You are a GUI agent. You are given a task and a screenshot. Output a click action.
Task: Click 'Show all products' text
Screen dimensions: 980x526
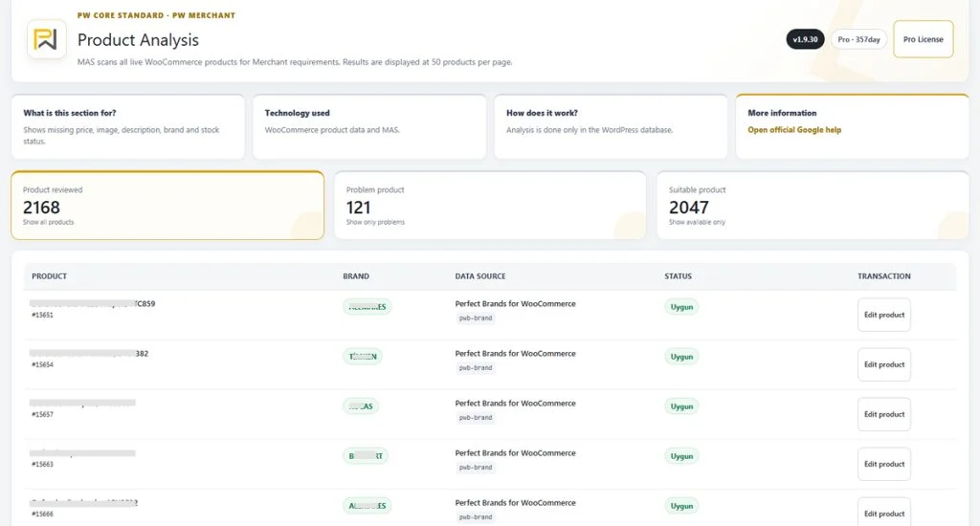[48, 223]
